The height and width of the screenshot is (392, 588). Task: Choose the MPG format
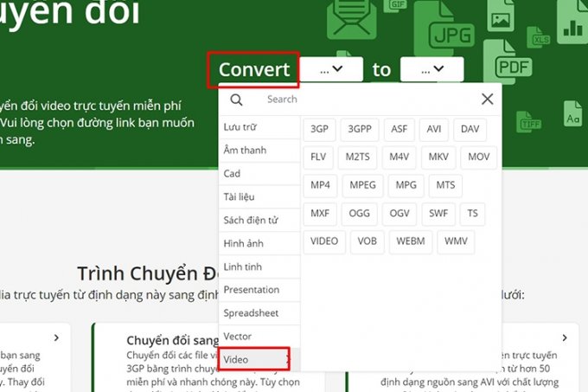[x=406, y=185]
